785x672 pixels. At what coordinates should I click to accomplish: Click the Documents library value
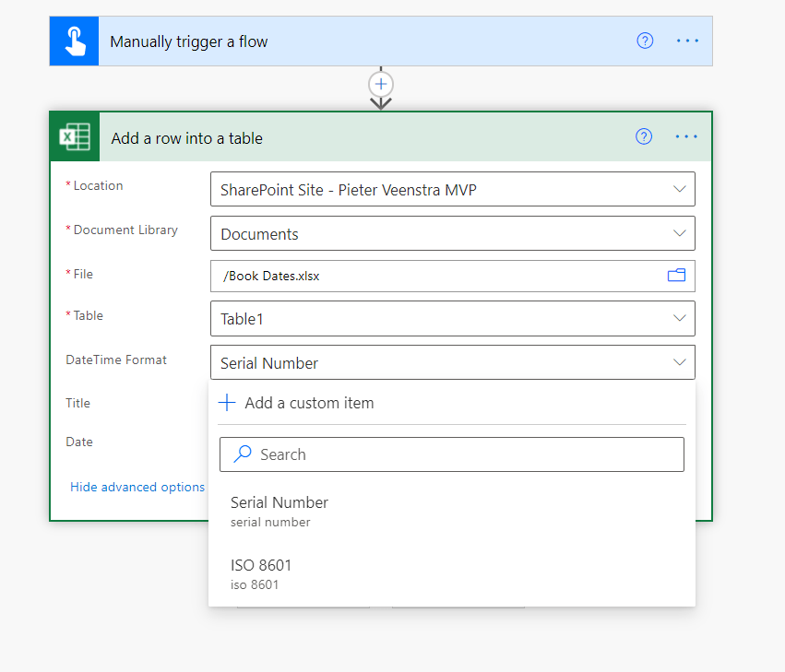coord(259,234)
